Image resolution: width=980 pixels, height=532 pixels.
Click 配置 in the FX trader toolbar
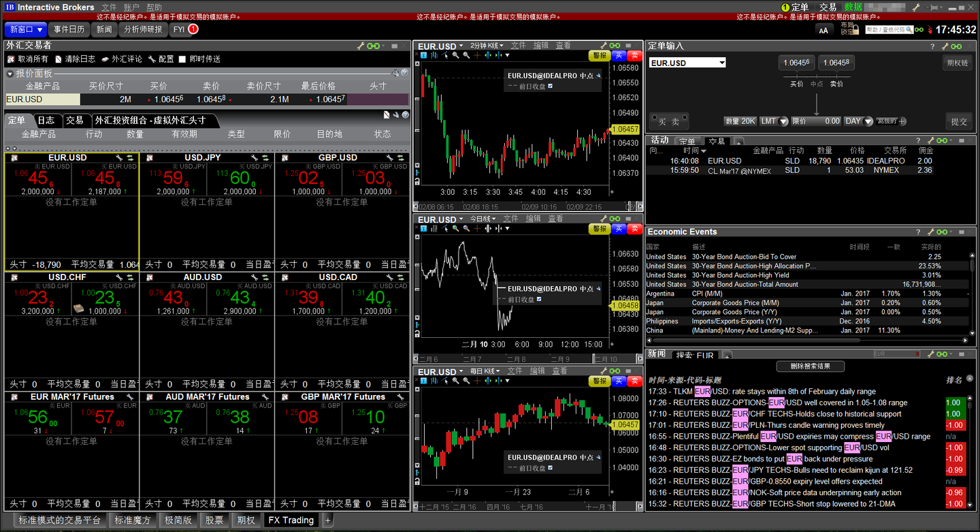click(x=161, y=59)
